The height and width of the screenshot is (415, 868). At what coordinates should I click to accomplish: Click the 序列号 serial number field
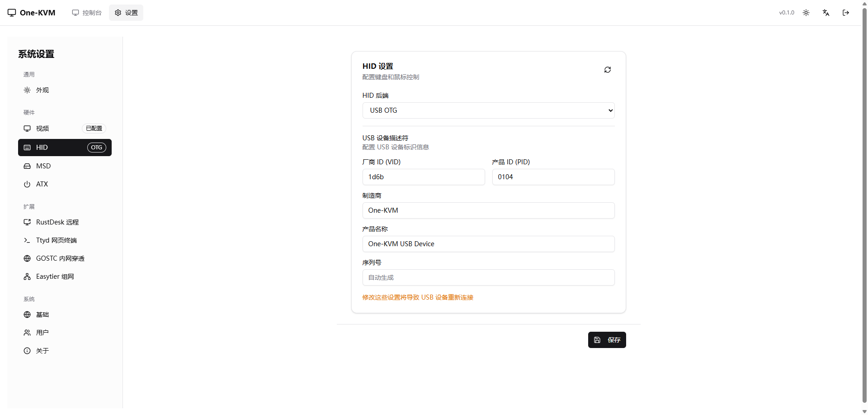coord(488,277)
